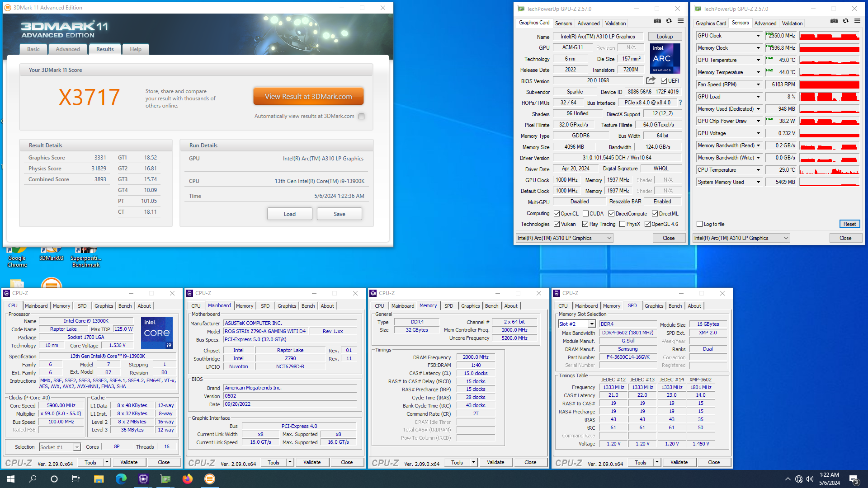Expand the Fan Speed (RPM) sensor dropdown

click(x=758, y=84)
